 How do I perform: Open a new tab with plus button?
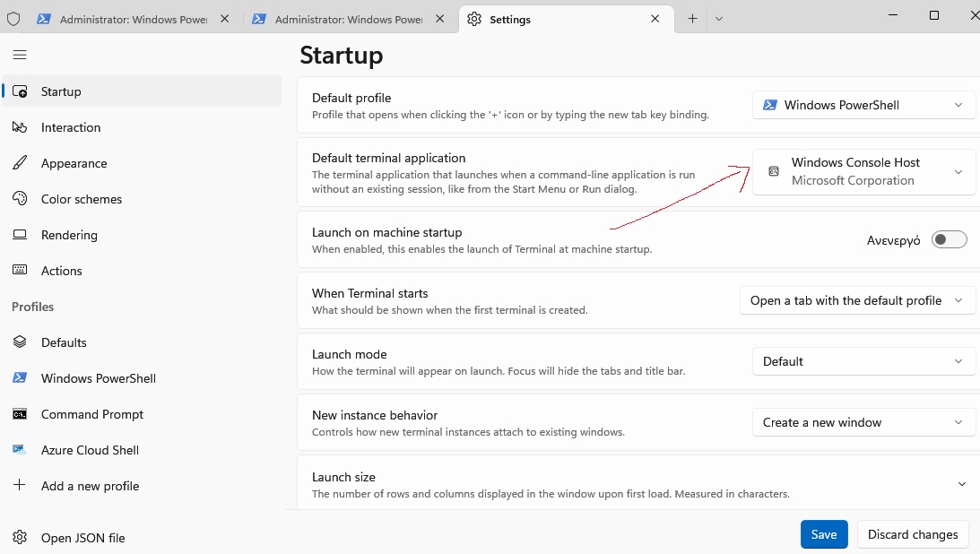pyautogui.click(x=692, y=19)
